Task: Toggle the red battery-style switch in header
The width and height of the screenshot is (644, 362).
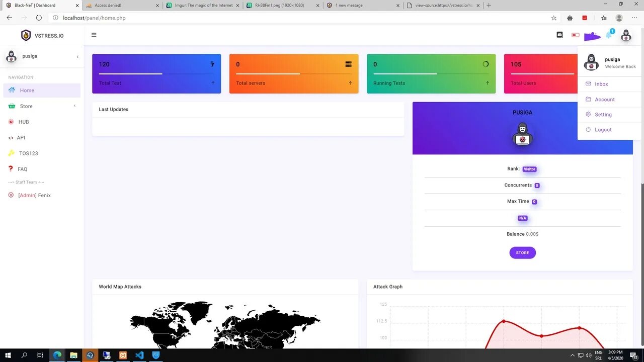Action: 576,35
